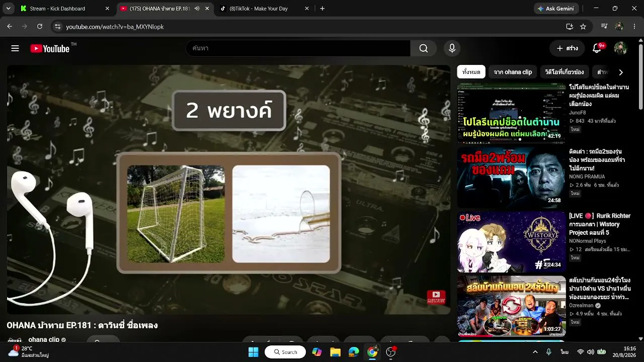This screenshot has width=644, height=362.
Task: Open File Explorer from the taskbar
Action: tap(336, 352)
